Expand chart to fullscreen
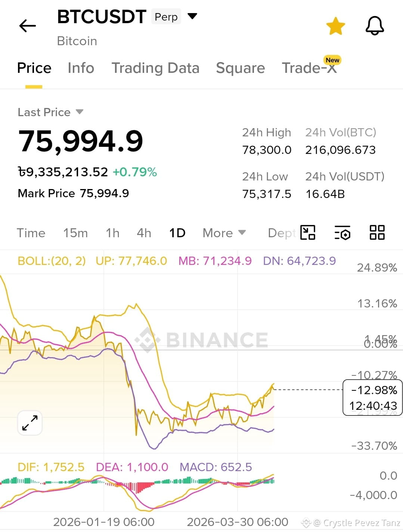Viewport: 403px width, 532px height. point(30,423)
